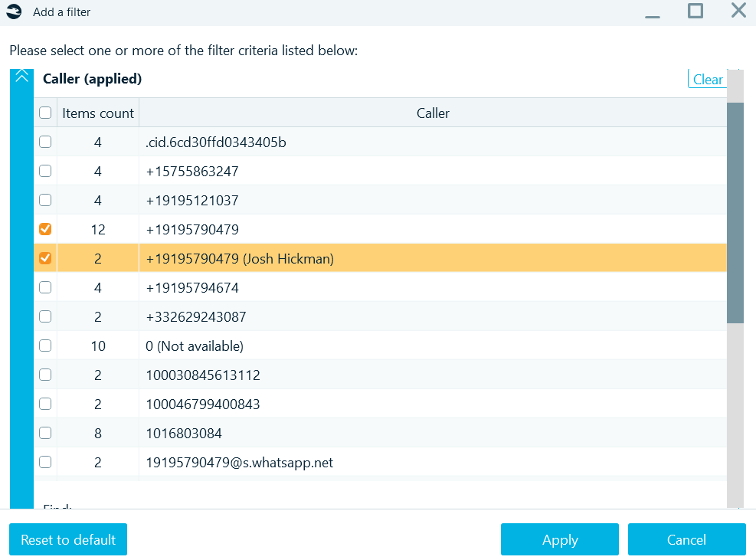
Task: Click the Clear link
Action: coord(709,79)
